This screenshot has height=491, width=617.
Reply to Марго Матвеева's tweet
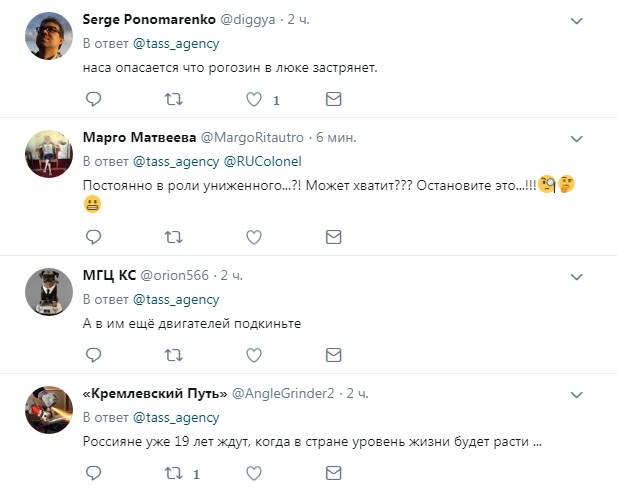click(93, 237)
